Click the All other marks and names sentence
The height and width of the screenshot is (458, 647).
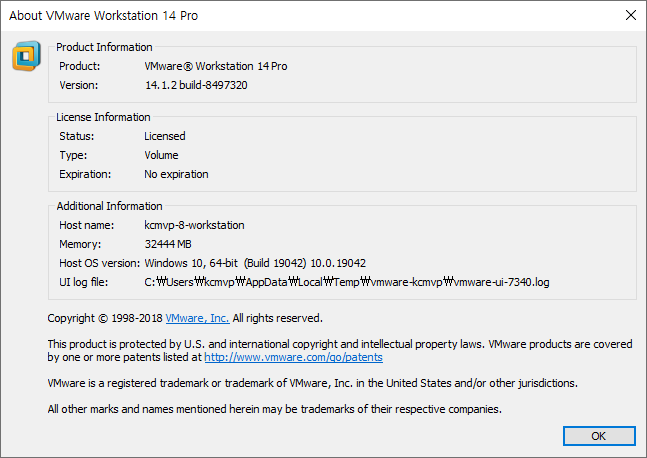coord(274,409)
